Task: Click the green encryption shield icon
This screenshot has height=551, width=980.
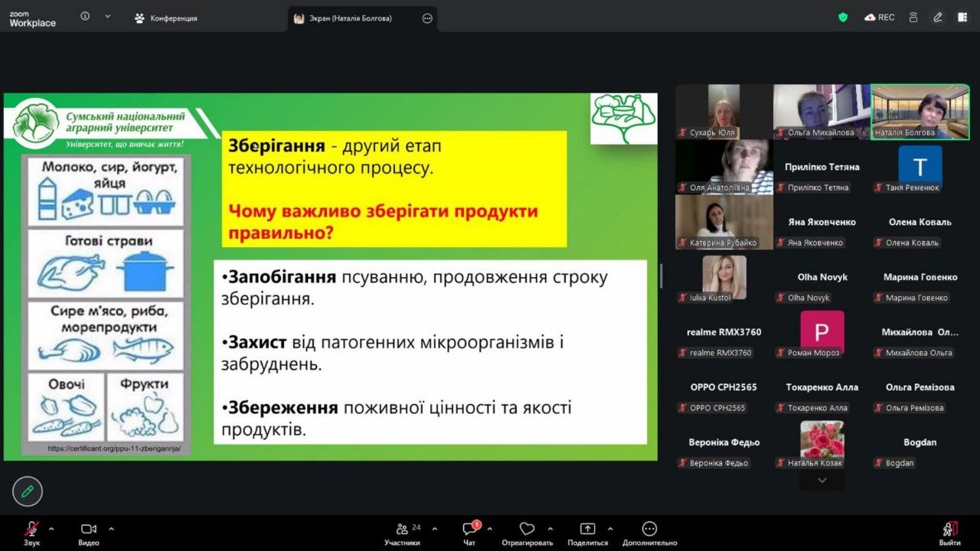Action: tap(843, 18)
